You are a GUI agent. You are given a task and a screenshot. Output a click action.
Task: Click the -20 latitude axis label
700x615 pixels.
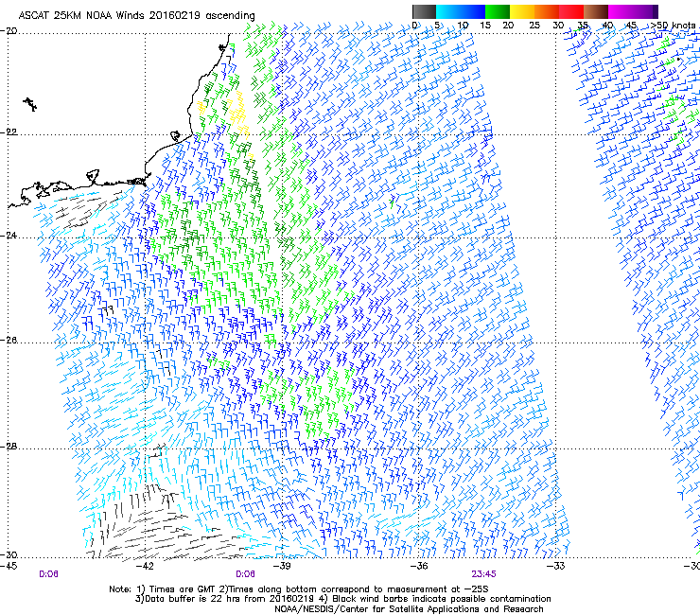[9, 31]
